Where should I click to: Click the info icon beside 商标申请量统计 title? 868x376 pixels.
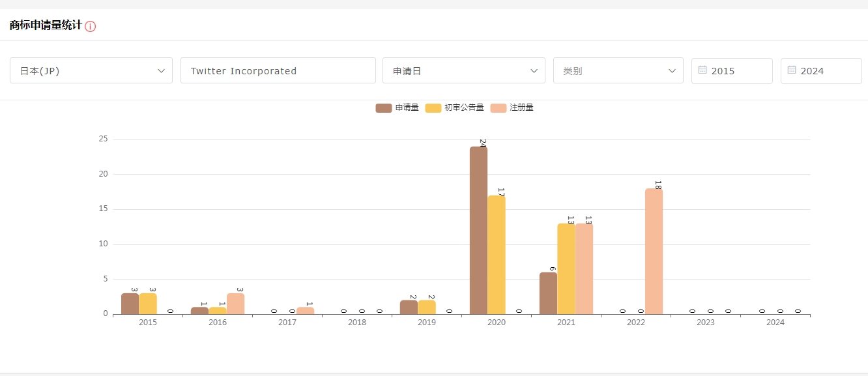pos(91,26)
